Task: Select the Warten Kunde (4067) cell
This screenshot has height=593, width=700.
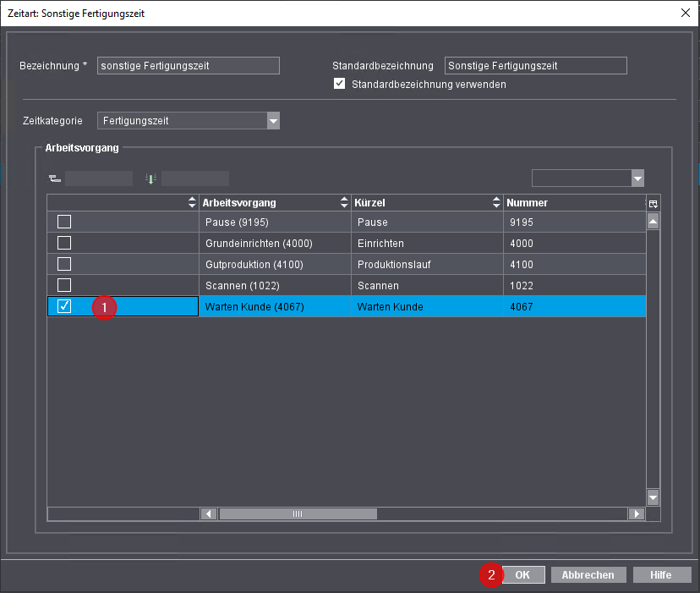Action: click(275, 306)
